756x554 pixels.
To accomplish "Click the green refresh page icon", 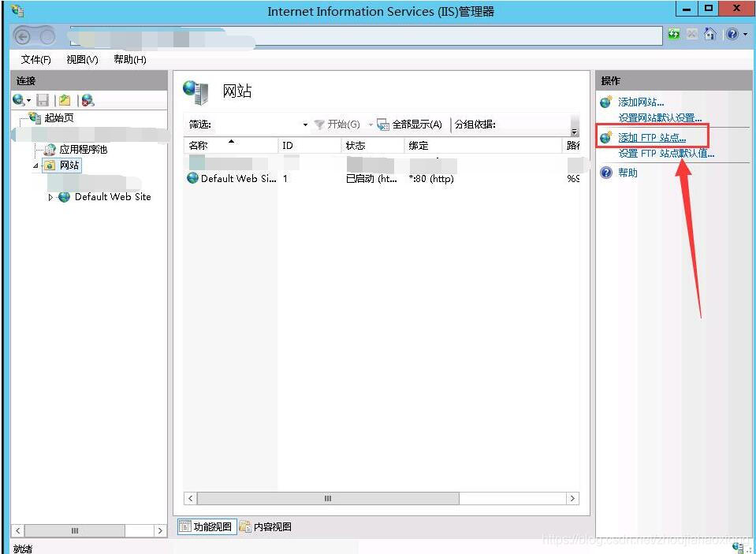I will 674,34.
